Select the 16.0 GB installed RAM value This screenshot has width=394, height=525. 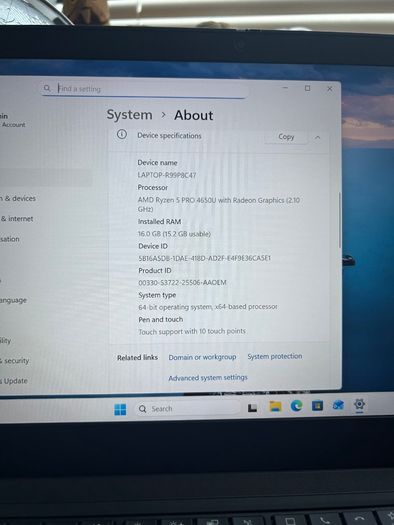pos(174,234)
